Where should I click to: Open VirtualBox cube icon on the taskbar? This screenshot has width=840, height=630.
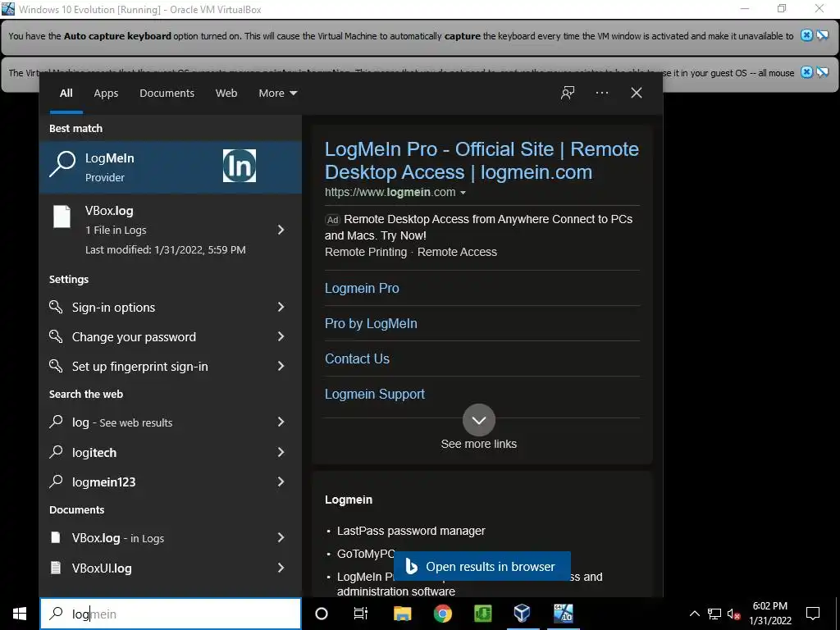click(523, 614)
